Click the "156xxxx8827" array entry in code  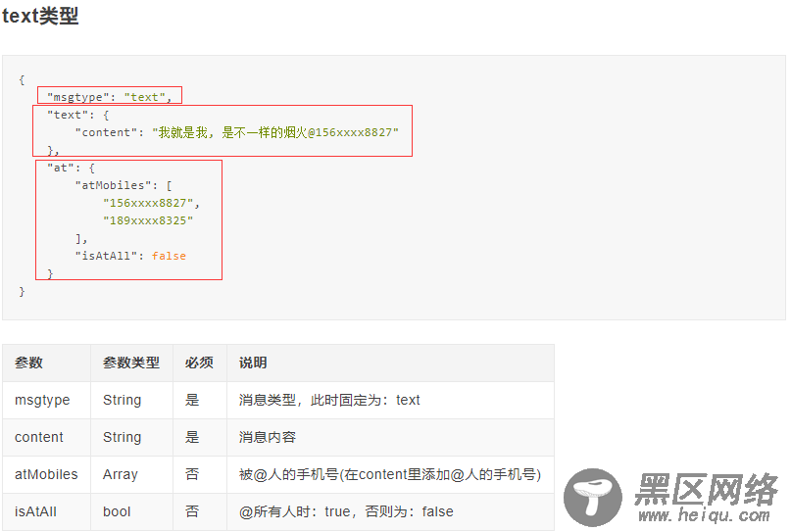point(148,203)
